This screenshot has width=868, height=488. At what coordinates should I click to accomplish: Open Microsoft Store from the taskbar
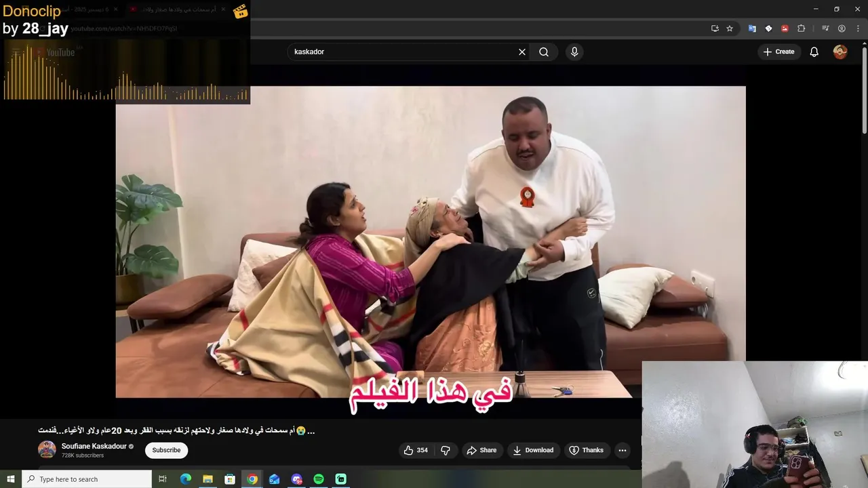230,479
